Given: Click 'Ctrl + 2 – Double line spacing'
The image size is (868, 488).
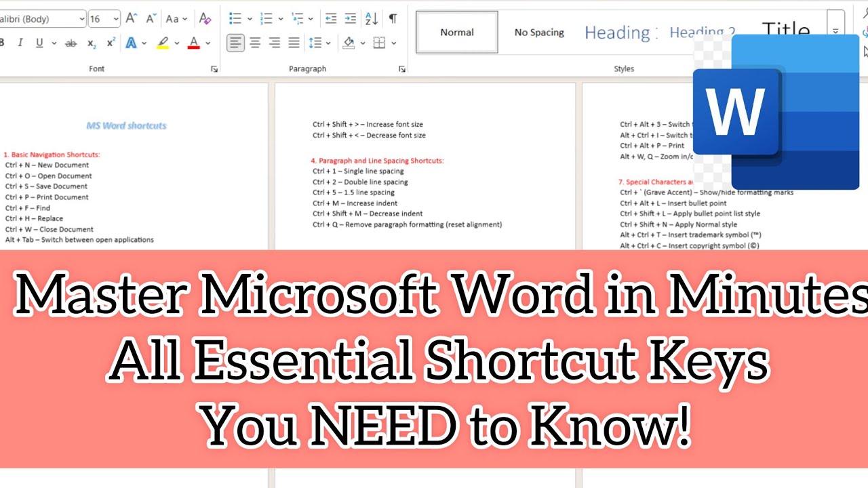Looking at the screenshot, I should (x=360, y=182).
